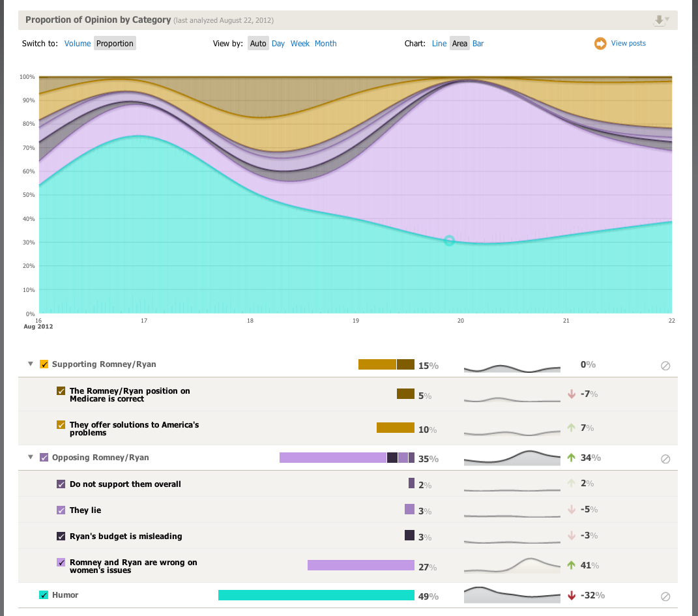This screenshot has width=698, height=616.
Task: Click exclude icon on Opposing Romney/Ryan row
Action: [665, 459]
